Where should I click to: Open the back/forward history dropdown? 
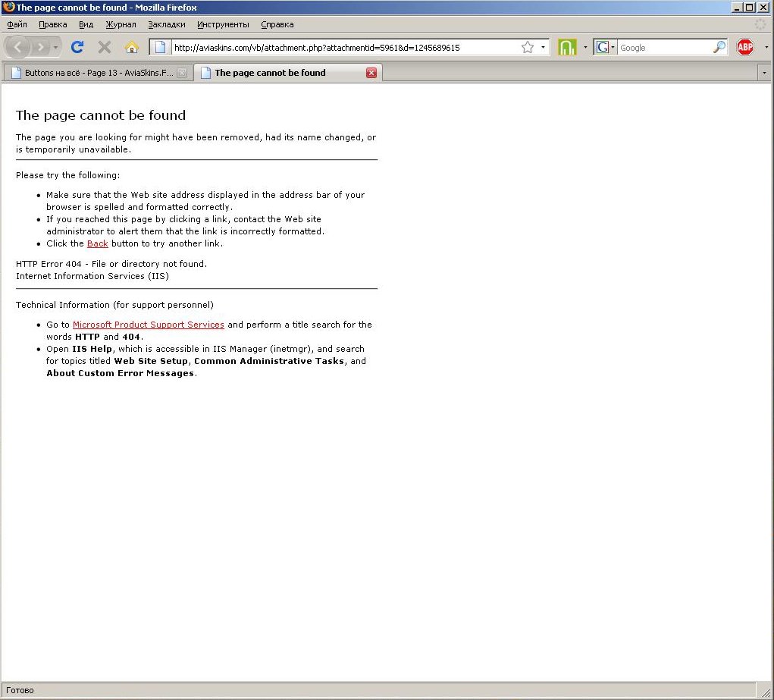(x=56, y=48)
